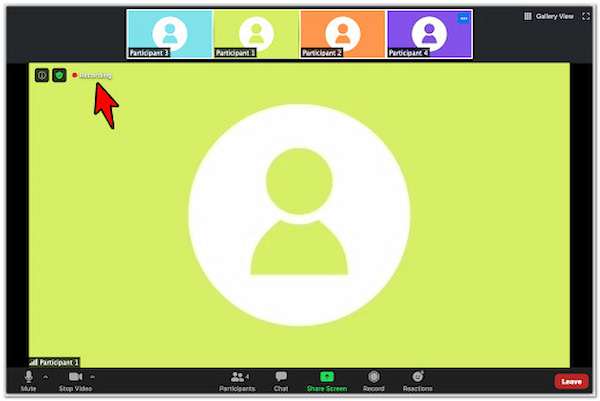Select Participant 2 thumbnail
Viewport: 600px width, 401px height.
[343, 34]
